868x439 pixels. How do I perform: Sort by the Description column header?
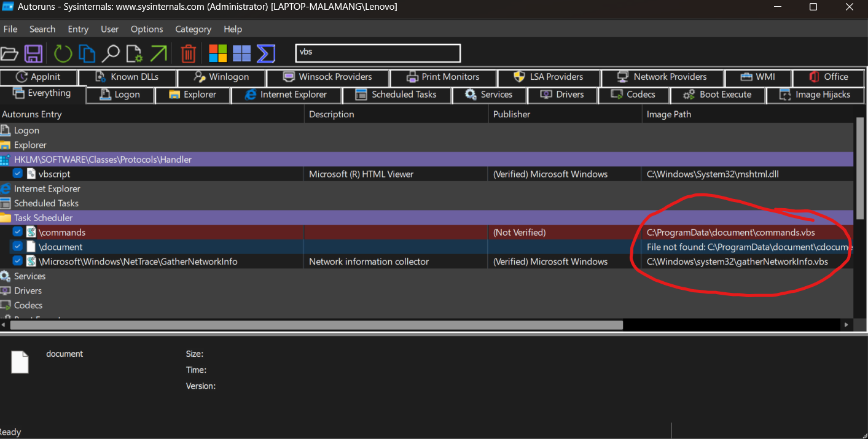[x=396, y=114]
